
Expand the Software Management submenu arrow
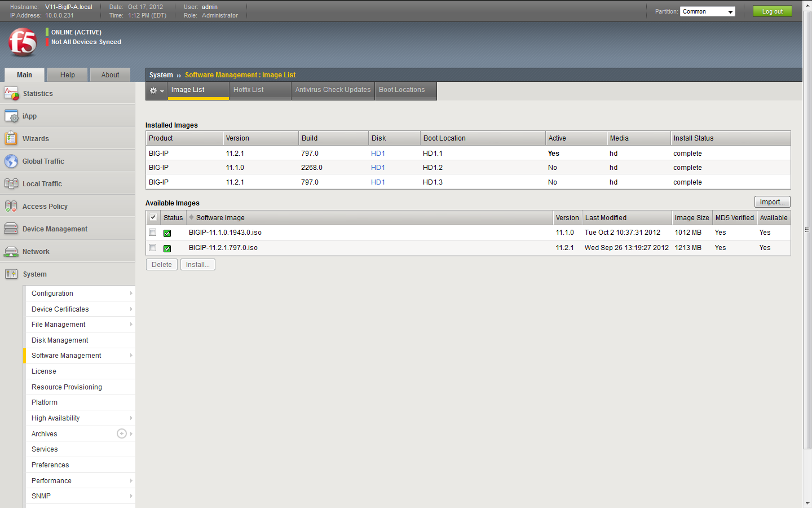pyautogui.click(x=131, y=355)
